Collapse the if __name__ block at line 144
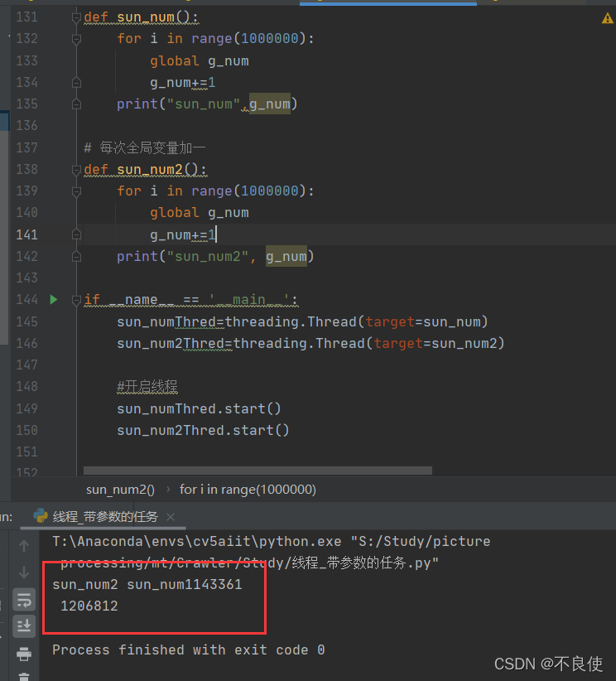The width and height of the screenshot is (616, 681). pyautogui.click(x=76, y=300)
